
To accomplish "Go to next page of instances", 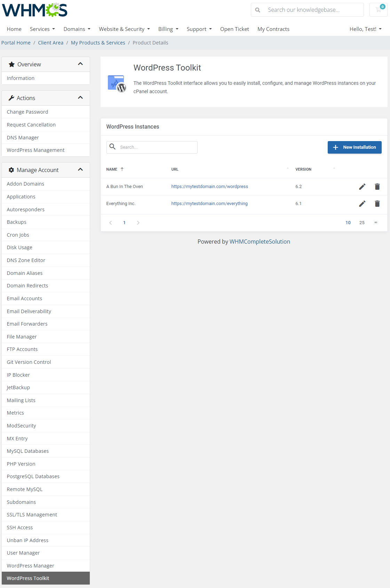I will point(138,223).
